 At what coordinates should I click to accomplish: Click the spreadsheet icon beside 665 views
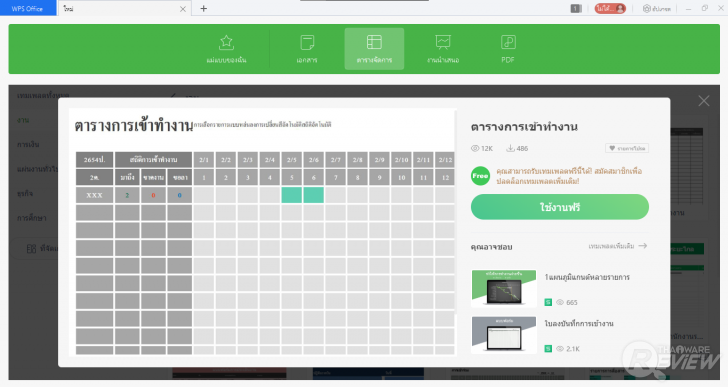(x=548, y=303)
